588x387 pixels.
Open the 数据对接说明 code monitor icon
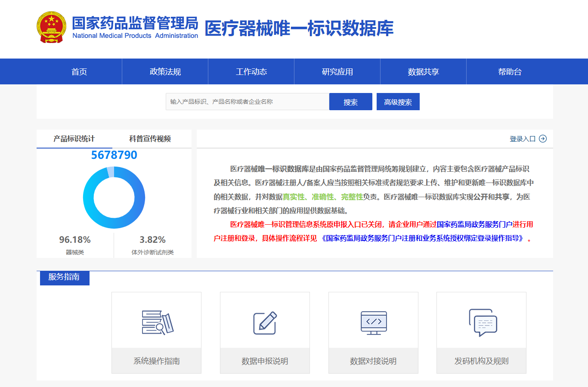[x=374, y=323]
